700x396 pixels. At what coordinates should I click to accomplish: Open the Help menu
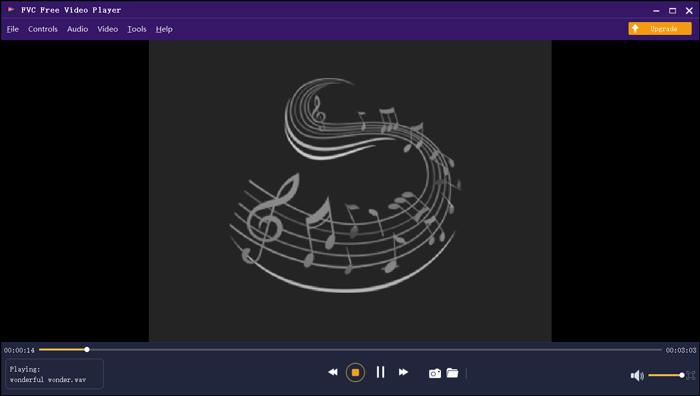[164, 29]
